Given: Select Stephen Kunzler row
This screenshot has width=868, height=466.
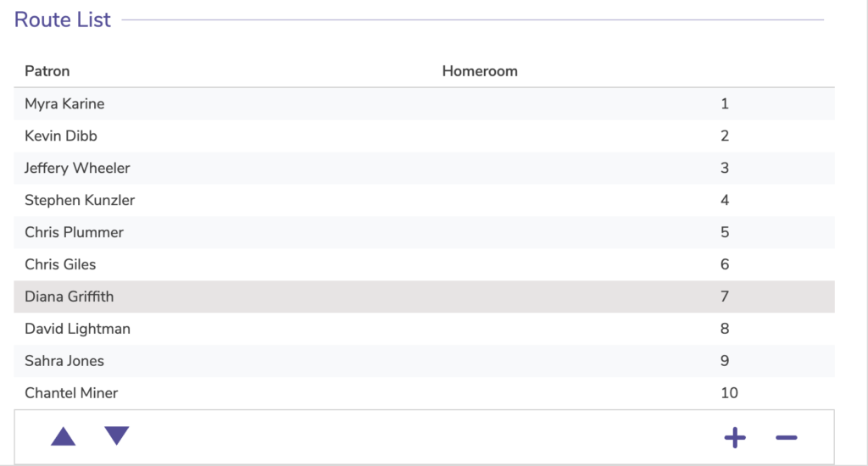Looking at the screenshot, I should (x=80, y=200).
